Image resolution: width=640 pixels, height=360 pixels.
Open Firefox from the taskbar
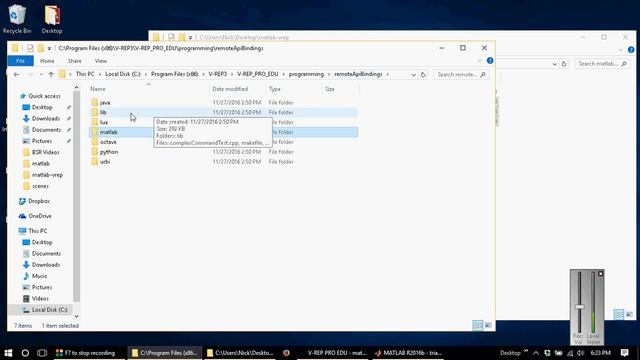286,353
